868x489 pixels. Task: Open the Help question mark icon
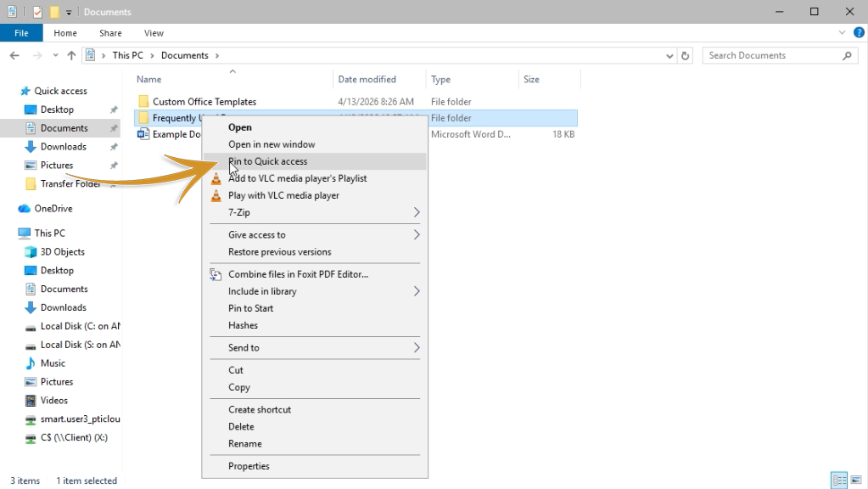(859, 32)
